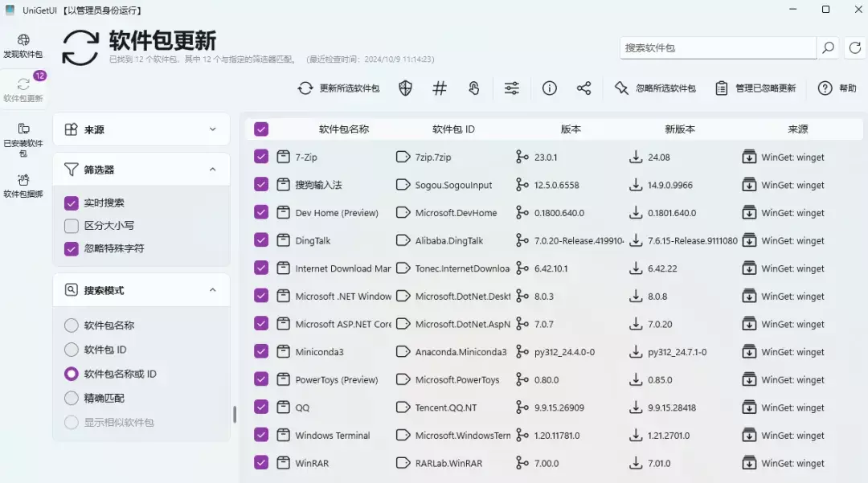The width and height of the screenshot is (868, 483).
Task: Collapse the 筛选器 panel chevron
Action: pyautogui.click(x=212, y=170)
